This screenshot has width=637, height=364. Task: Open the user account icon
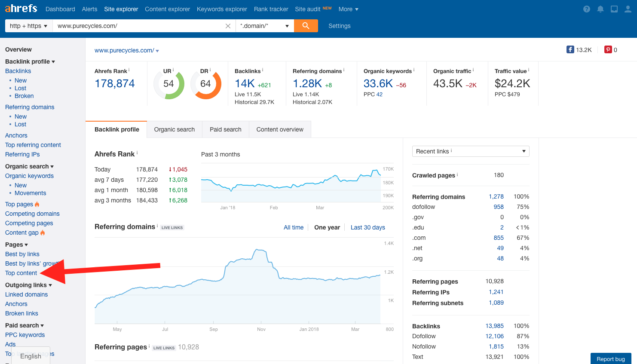pos(628,9)
